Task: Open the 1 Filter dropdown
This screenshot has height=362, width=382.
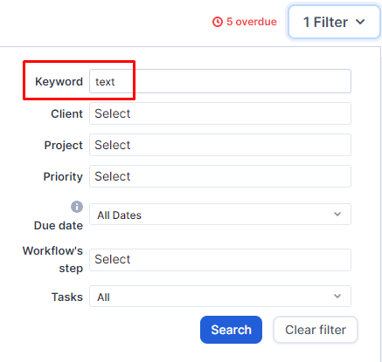Action: point(334,22)
